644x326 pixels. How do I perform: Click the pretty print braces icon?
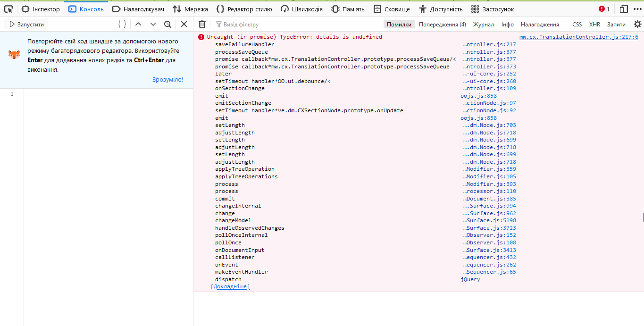(x=122, y=24)
